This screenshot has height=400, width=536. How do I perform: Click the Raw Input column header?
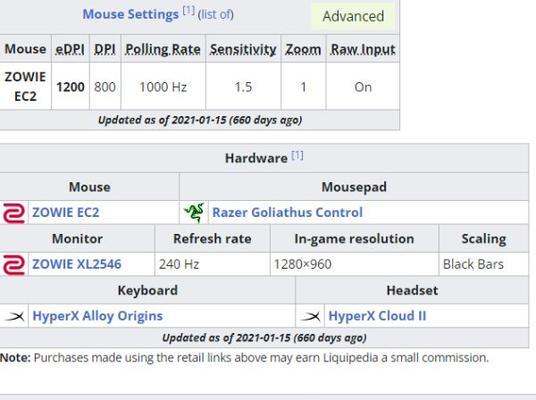[x=363, y=50]
